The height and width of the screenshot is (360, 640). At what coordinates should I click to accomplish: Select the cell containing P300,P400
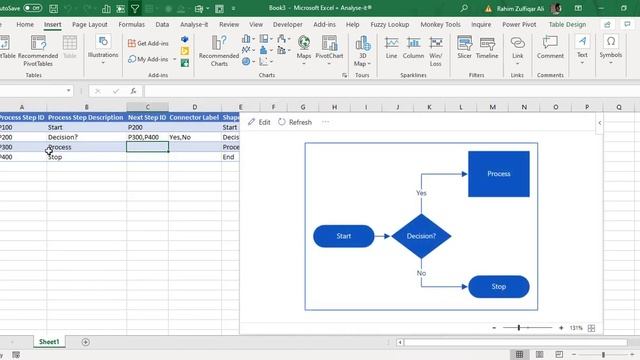coord(147,137)
